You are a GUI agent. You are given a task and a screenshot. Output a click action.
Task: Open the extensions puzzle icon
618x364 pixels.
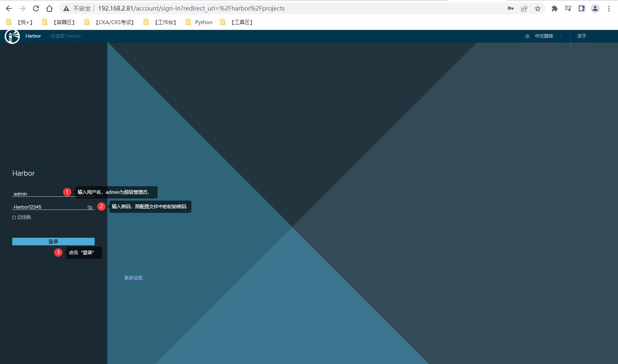coord(555,8)
